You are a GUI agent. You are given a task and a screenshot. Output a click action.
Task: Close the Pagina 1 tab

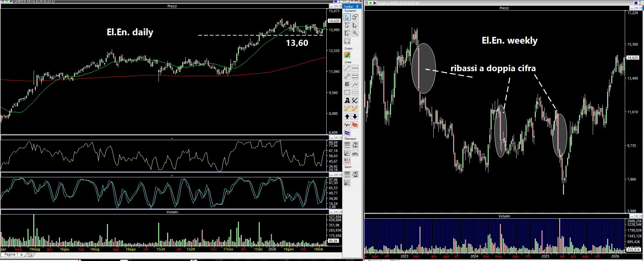click(21, 255)
